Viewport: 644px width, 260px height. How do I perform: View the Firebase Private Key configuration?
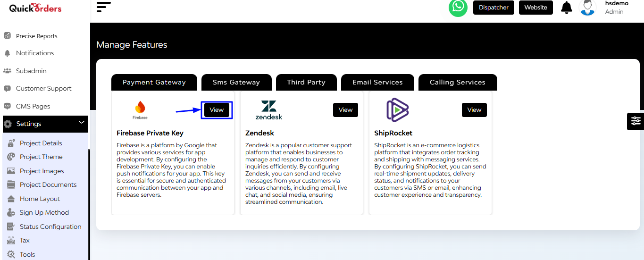coord(217,110)
